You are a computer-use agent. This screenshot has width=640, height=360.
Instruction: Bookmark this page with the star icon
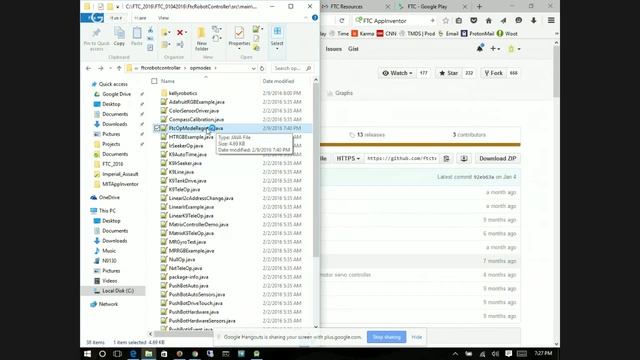pyautogui.click(x=446, y=20)
